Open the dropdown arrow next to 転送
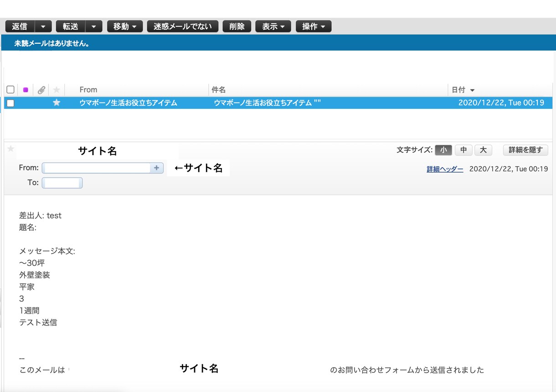556x392 pixels. click(94, 26)
